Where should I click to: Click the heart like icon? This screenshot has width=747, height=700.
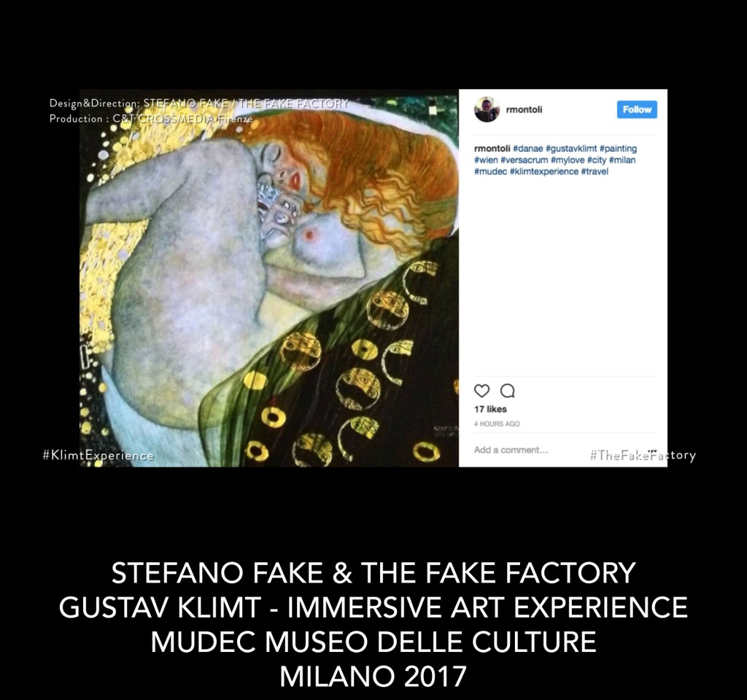point(481,391)
